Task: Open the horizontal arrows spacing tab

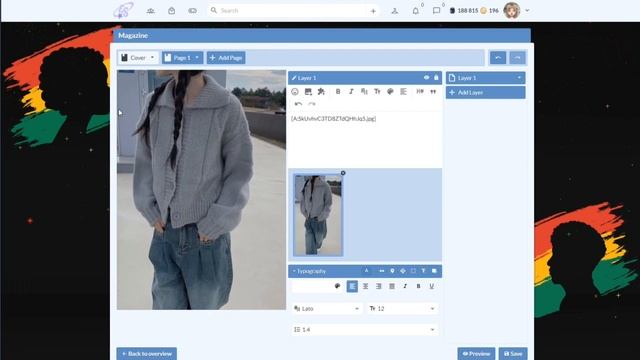Action: coord(382,271)
